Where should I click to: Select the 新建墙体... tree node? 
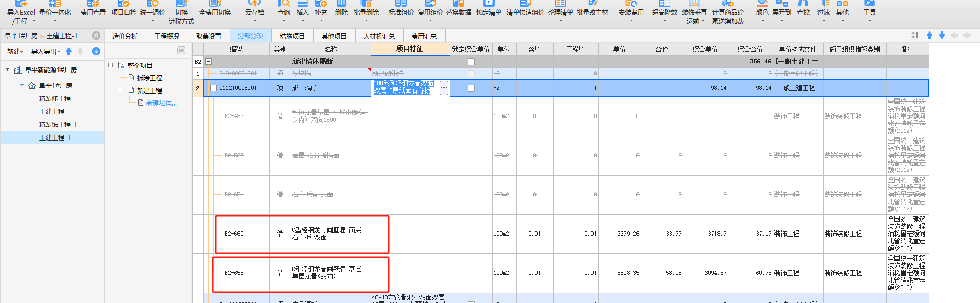click(162, 103)
